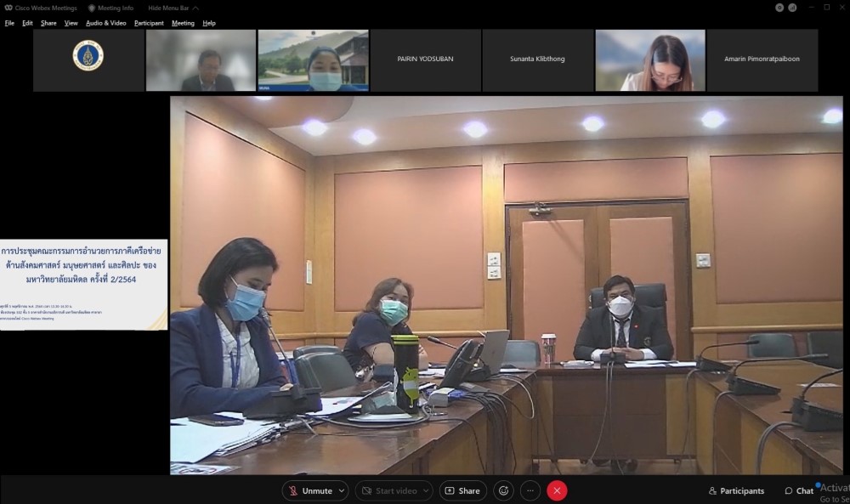Unmute the microphone
The height and width of the screenshot is (504, 850).
(x=310, y=490)
